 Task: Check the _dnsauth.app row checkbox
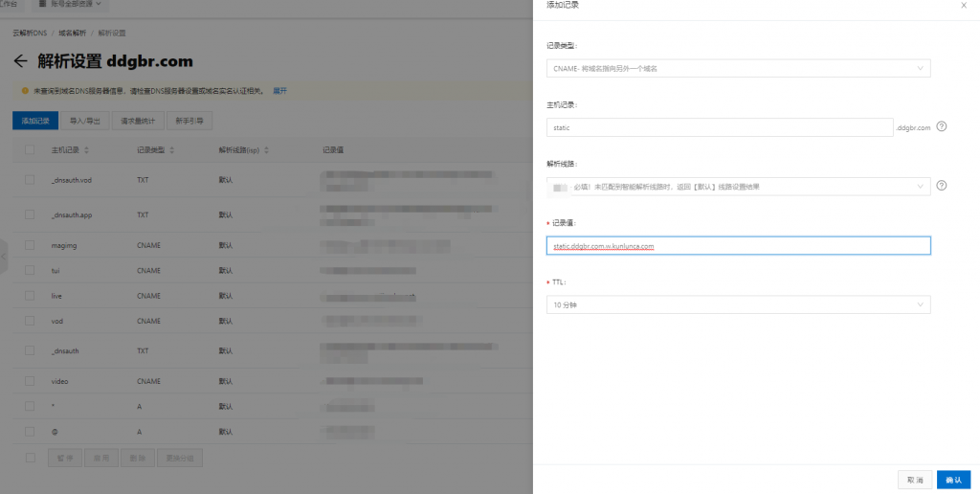point(30,214)
